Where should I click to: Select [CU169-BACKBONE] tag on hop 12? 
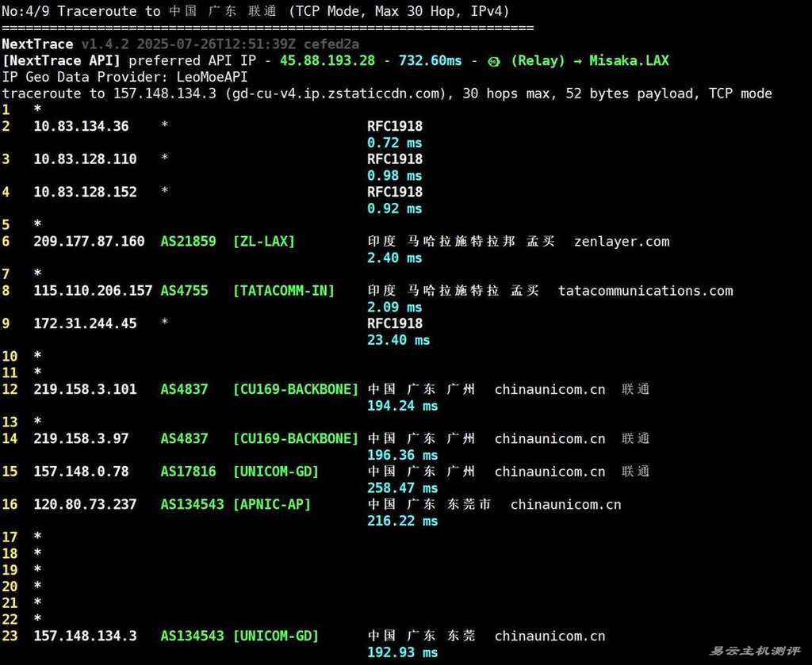295,389
